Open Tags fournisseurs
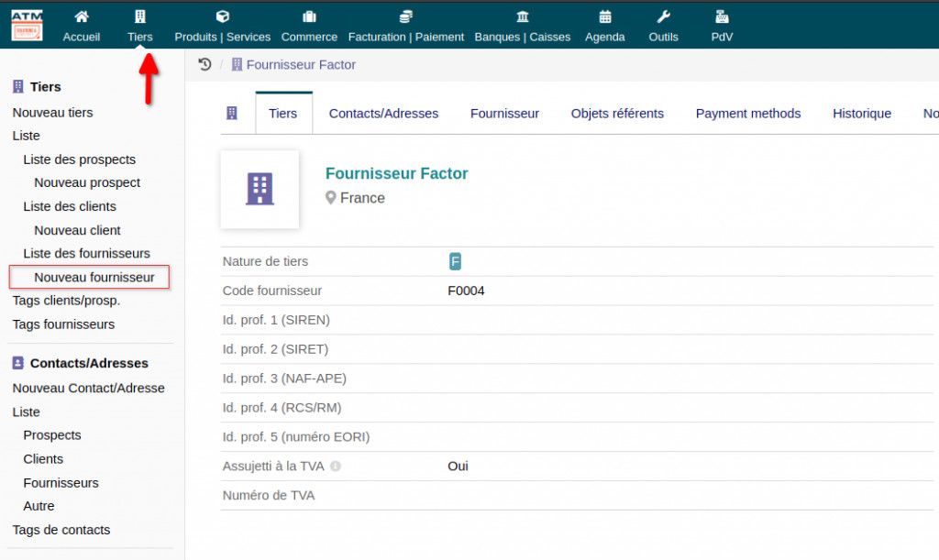Screen dimensions: 939x560 [x=63, y=324]
